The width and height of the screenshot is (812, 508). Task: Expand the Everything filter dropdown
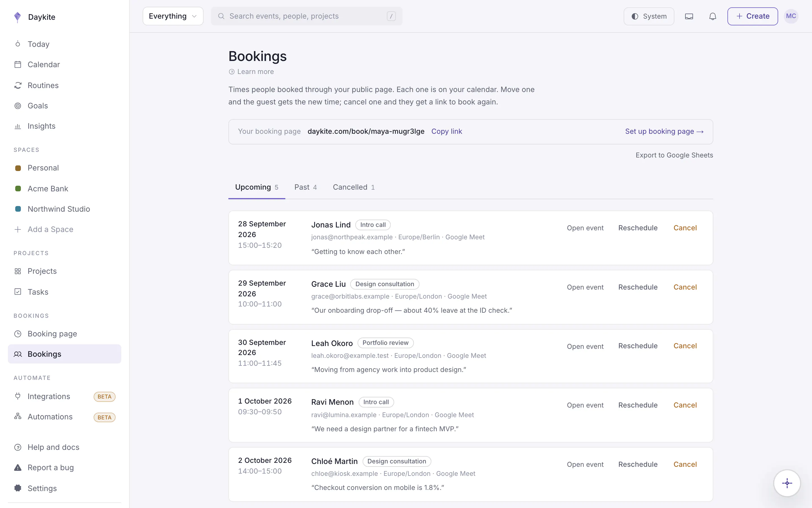(173, 16)
